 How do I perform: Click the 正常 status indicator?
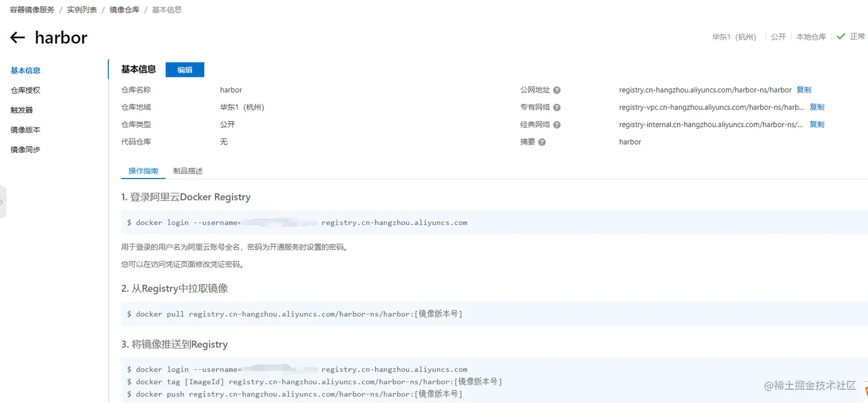[851, 36]
